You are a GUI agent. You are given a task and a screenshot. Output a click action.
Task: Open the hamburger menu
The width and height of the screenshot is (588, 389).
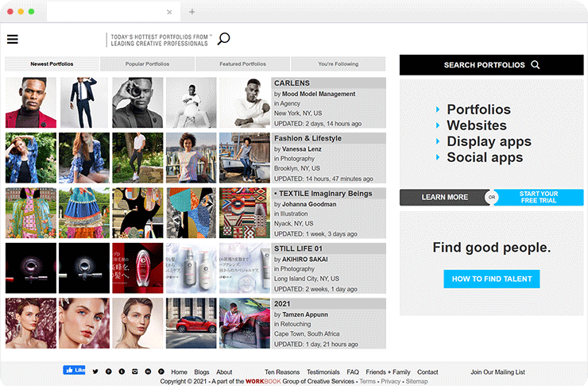[12, 40]
